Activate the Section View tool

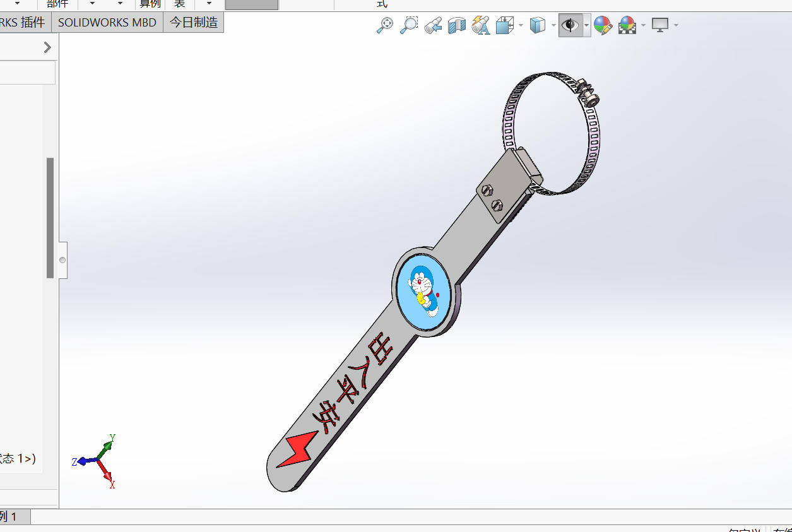coord(457,25)
